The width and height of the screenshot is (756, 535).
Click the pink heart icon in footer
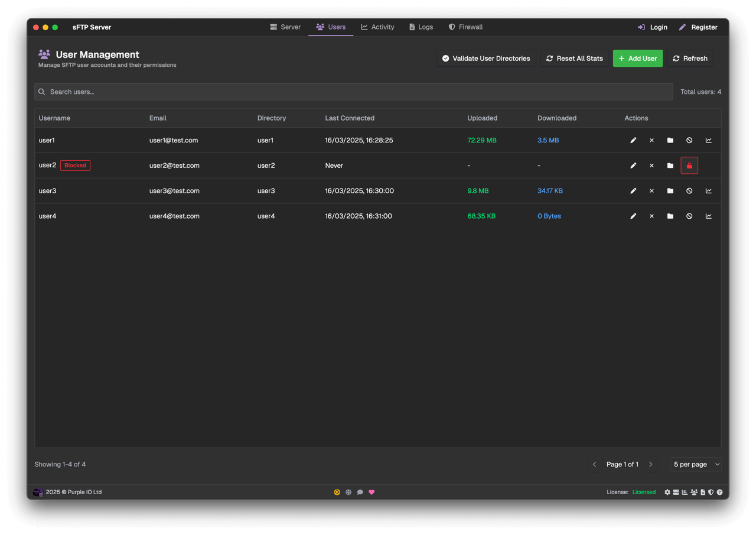tap(372, 492)
